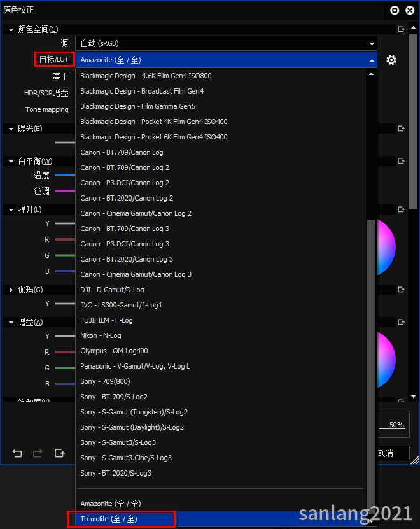Click panel scrollbar up arrow on right

413,27
